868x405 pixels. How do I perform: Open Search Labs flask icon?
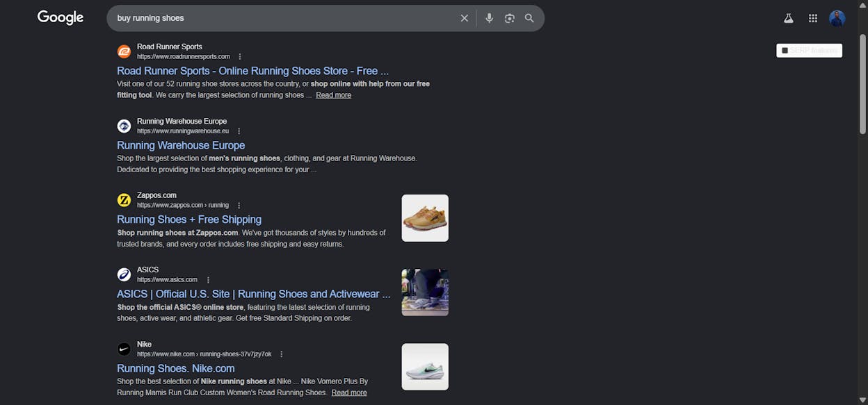(x=789, y=19)
